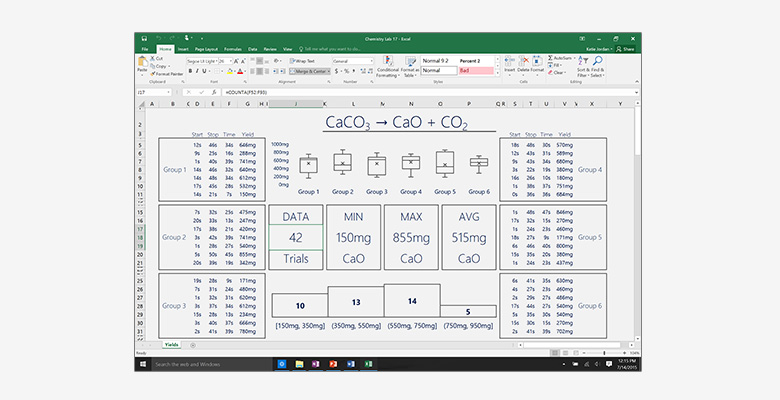Toggle Wrap Text for the cell
Viewport: 780px width, 400px height.
[x=302, y=60]
